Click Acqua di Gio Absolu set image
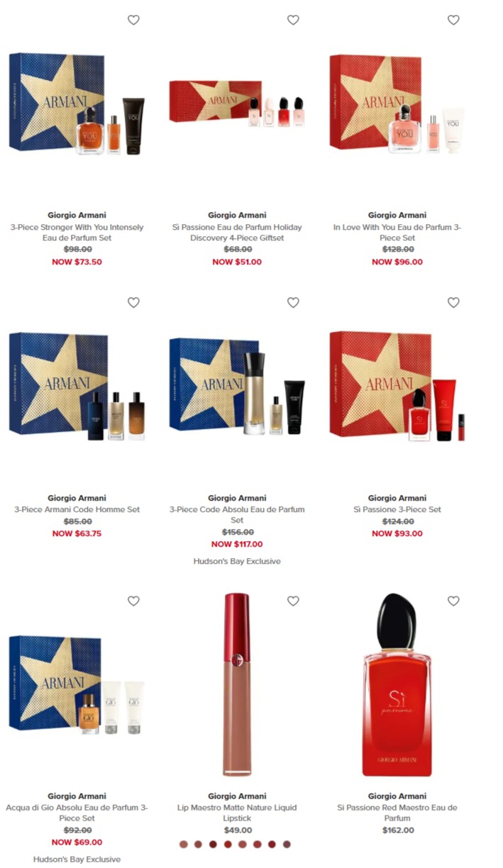503x868 pixels. pos(77,685)
